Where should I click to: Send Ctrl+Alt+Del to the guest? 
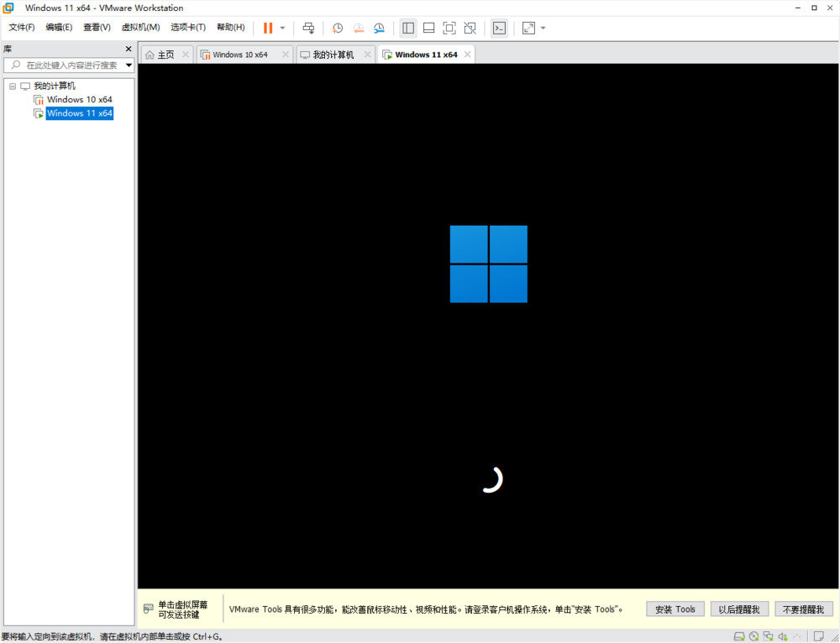point(308,28)
